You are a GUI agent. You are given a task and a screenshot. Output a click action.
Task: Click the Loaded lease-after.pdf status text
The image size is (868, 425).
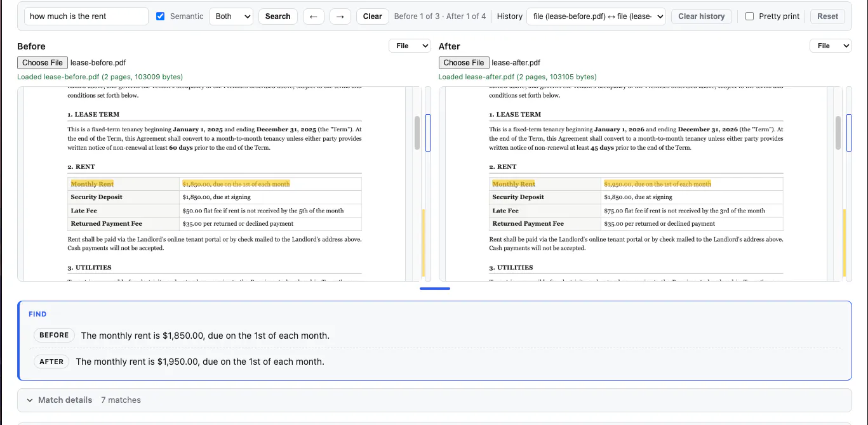(x=517, y=77)
